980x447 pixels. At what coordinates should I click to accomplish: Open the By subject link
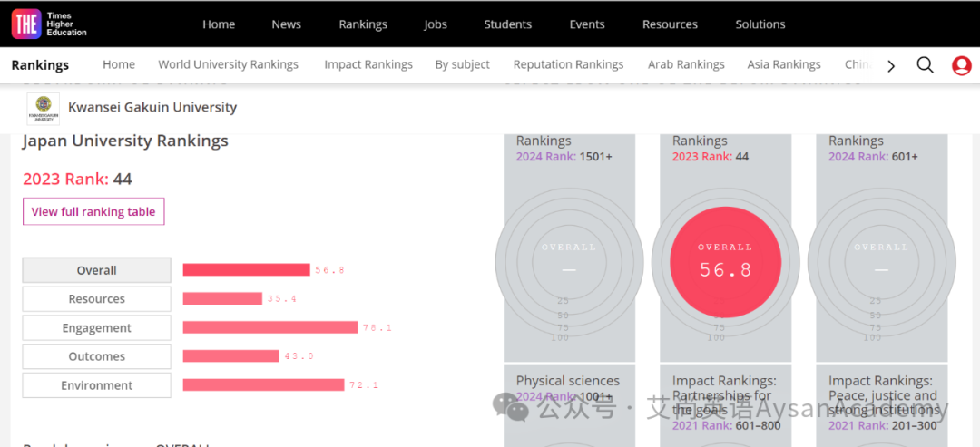463,64
